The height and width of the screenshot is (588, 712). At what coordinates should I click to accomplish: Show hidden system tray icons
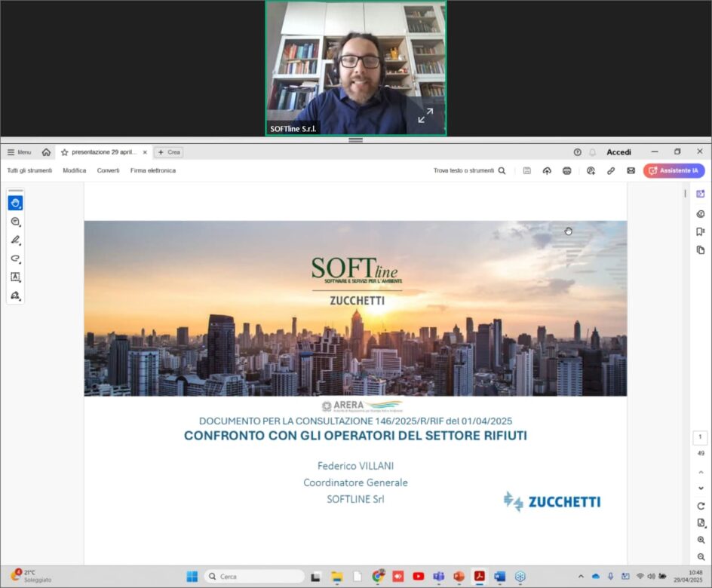click(x=581, y=577)
